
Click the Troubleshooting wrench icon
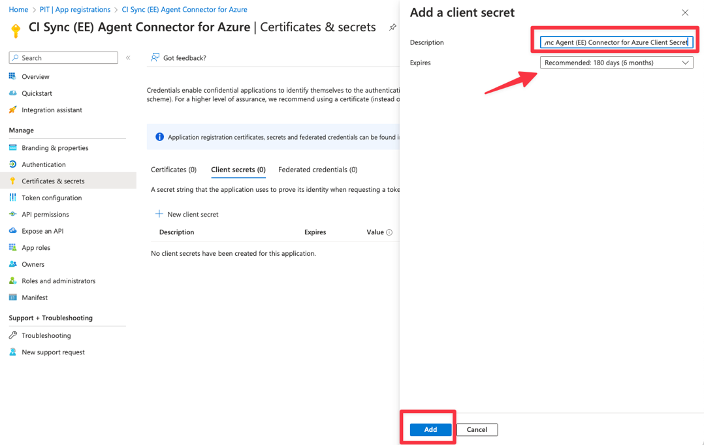click(x=13, y=335)
